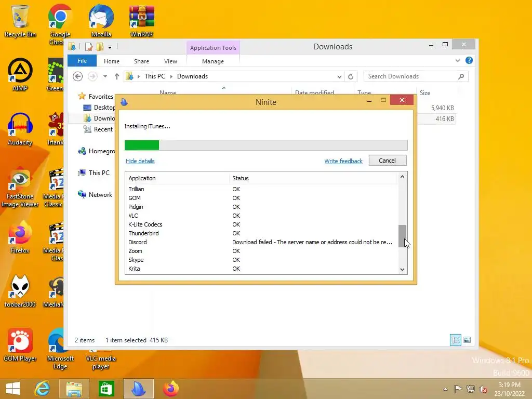Click Hide details in Ninite

pyautogui.click(x=140, y=161)
